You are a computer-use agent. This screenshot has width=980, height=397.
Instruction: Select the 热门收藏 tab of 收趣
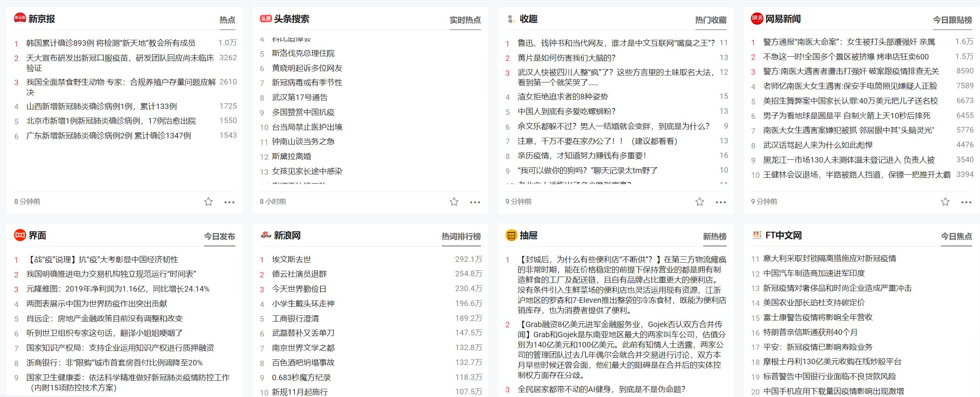pos(711,20)
